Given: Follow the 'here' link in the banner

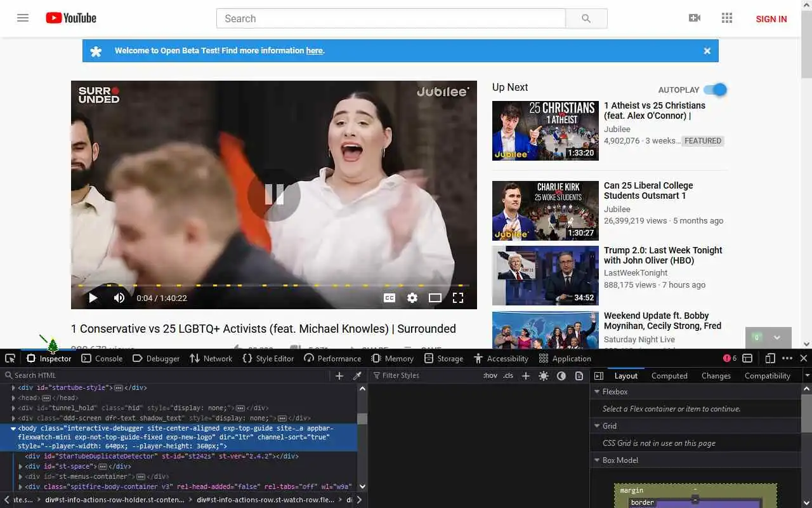Looking at the screenshot, I should coord(315,51).
